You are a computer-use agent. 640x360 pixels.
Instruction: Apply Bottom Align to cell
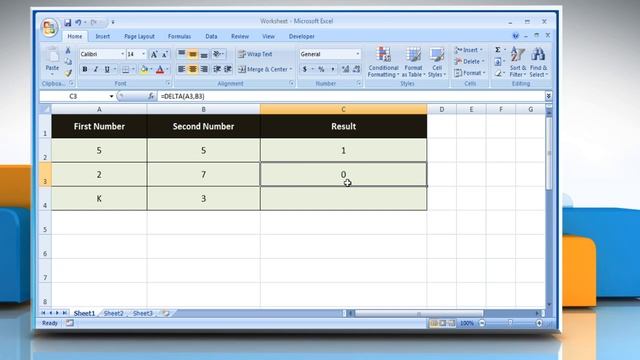point(204,54)
